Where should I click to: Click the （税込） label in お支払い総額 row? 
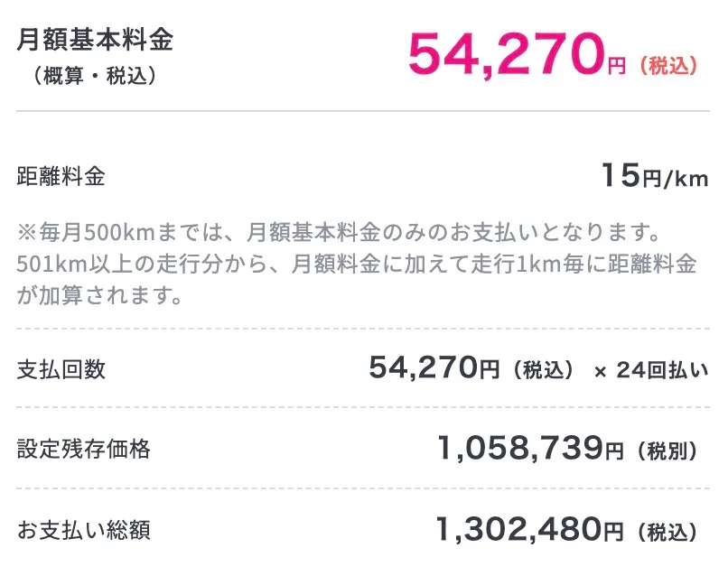click(x=668, y=530)
